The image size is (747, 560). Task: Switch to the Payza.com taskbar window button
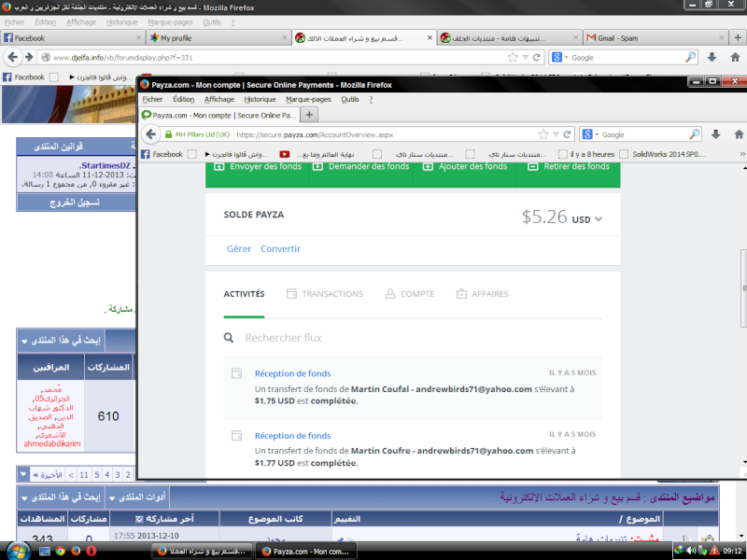tap(306, 552)
